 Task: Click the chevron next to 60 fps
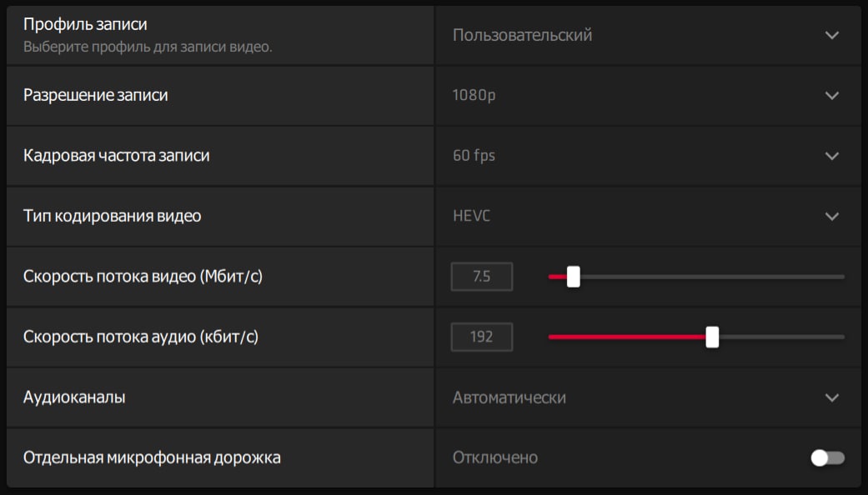point(831,156)
